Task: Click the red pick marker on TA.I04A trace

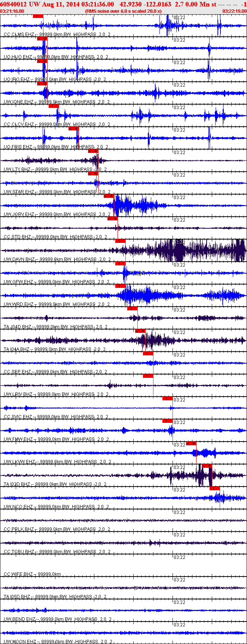Action: (140, 331)
